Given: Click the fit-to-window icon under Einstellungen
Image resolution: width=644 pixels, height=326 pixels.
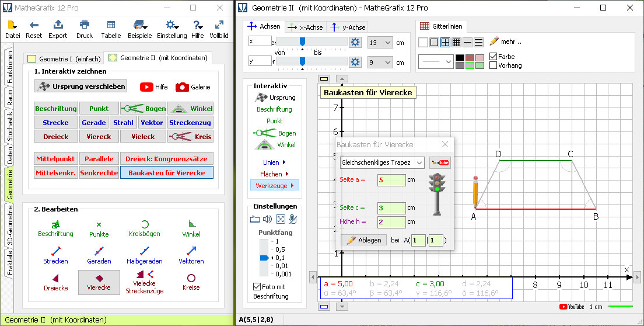Looking at the screenshot, I should [x=280, y=219].
